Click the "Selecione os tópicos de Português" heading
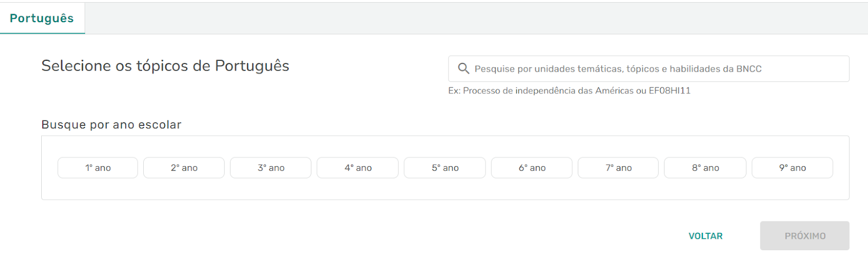868x273 pixels. pyautogui.click(x=165, y=66)
